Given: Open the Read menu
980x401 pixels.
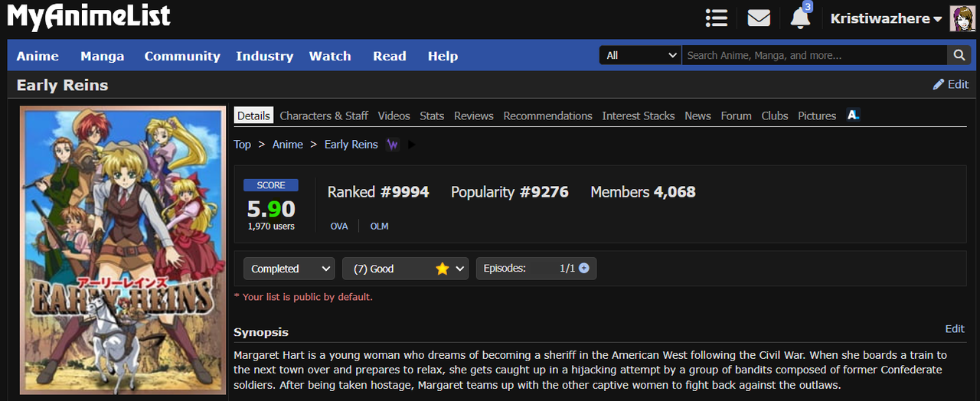Looking at the screenshot, I should pos(390,56).
